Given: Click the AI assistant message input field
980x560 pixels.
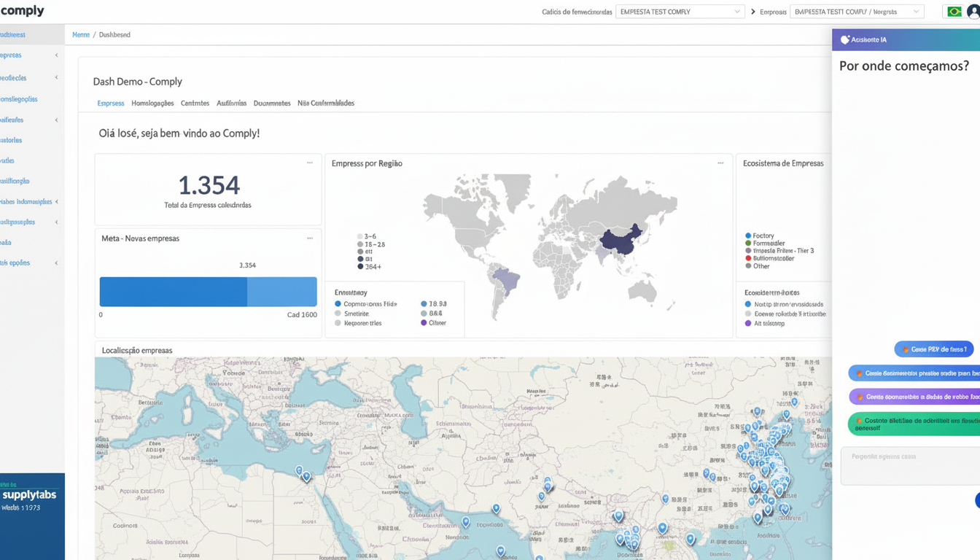Looking at the screenshot, I should click(x=908, y=465).
